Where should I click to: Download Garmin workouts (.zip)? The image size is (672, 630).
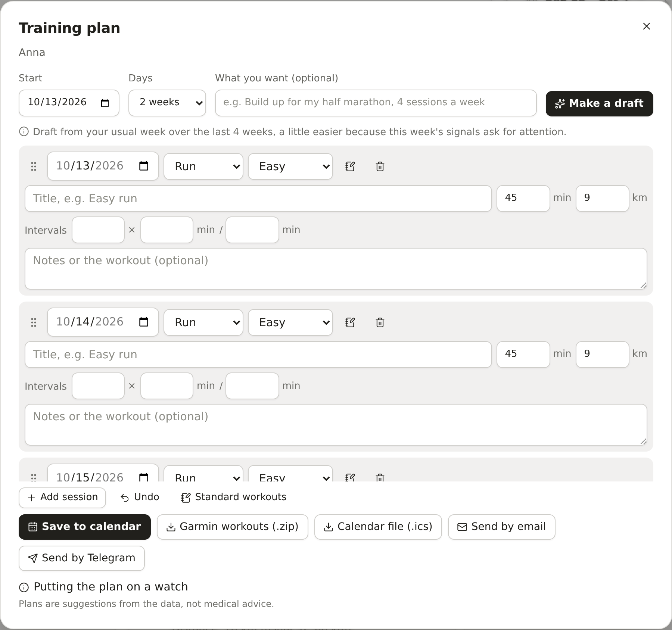point(233,527)
